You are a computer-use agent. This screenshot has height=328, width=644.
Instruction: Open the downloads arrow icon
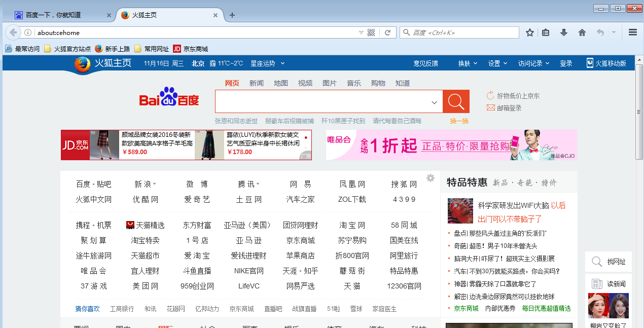point(564,32)
